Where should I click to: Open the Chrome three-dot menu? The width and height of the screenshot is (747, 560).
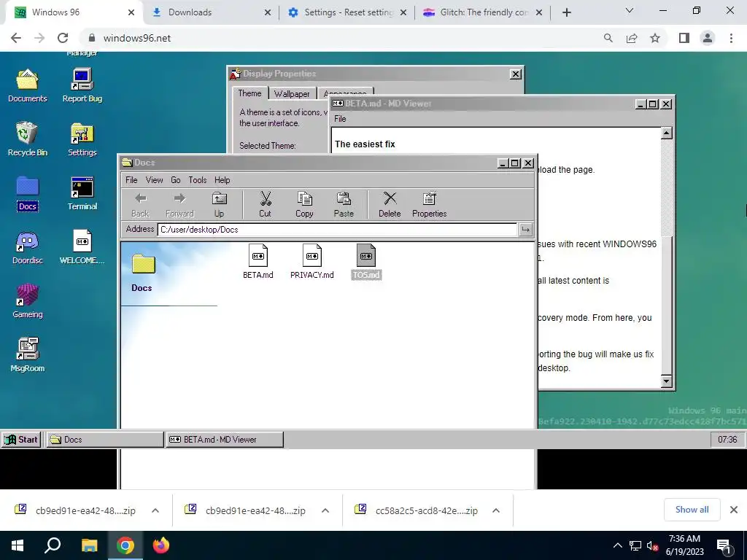click(731, 38)
